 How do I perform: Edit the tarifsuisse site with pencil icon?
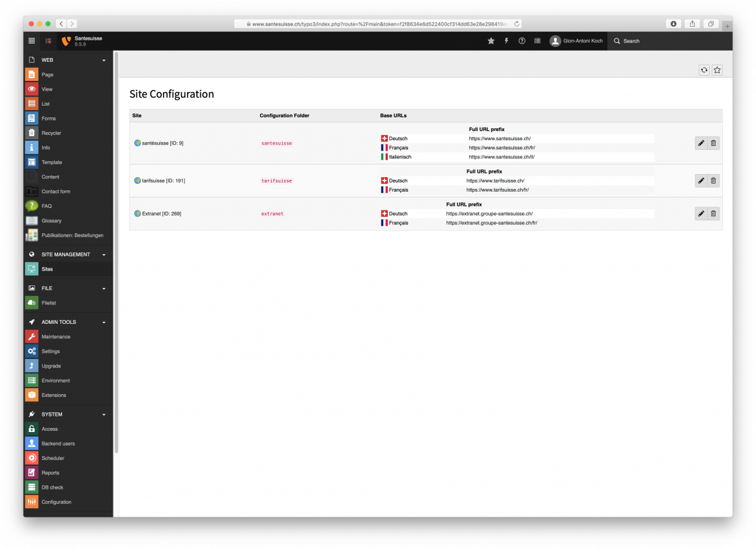click(701, 180)
